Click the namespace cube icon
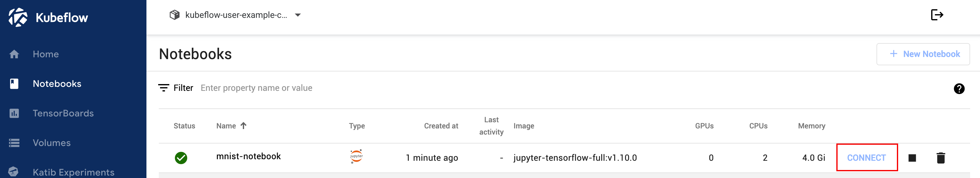The image size is (980, 178). point(174,15)
